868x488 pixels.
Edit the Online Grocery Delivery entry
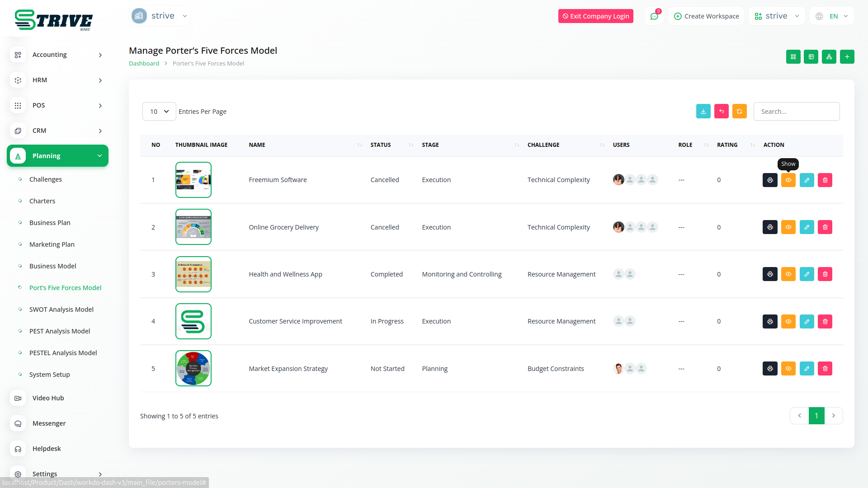tap(807, 227)
